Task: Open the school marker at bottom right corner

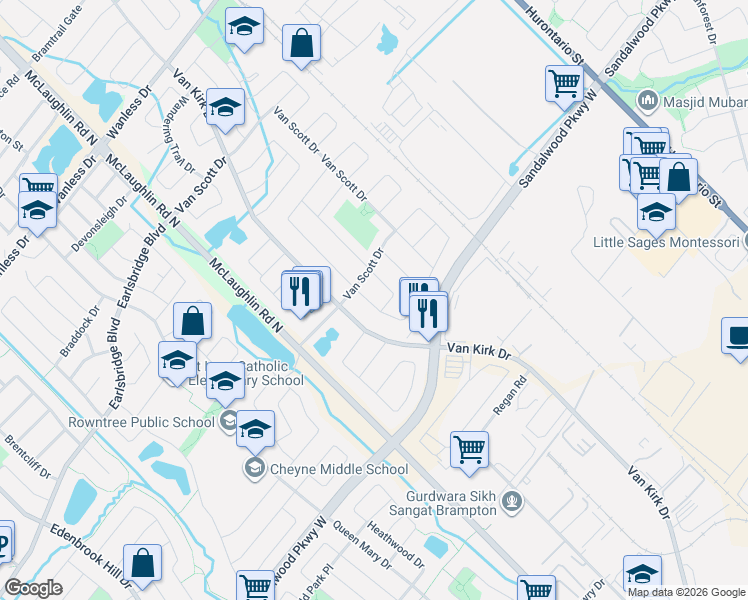Action: (x=642, y=572)
